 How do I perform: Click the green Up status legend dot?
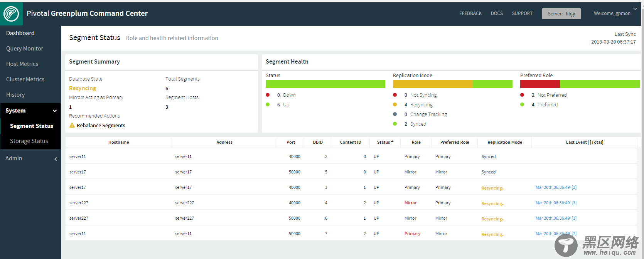point(268,104)
